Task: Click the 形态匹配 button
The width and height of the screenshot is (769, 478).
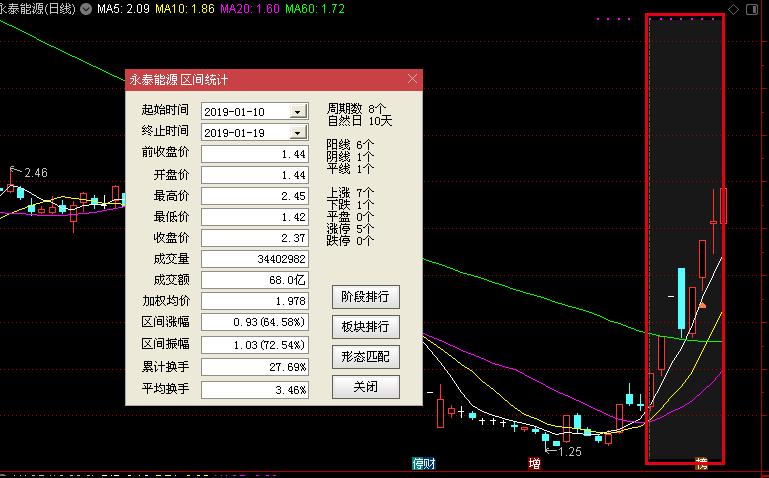Action: (365, 356)
